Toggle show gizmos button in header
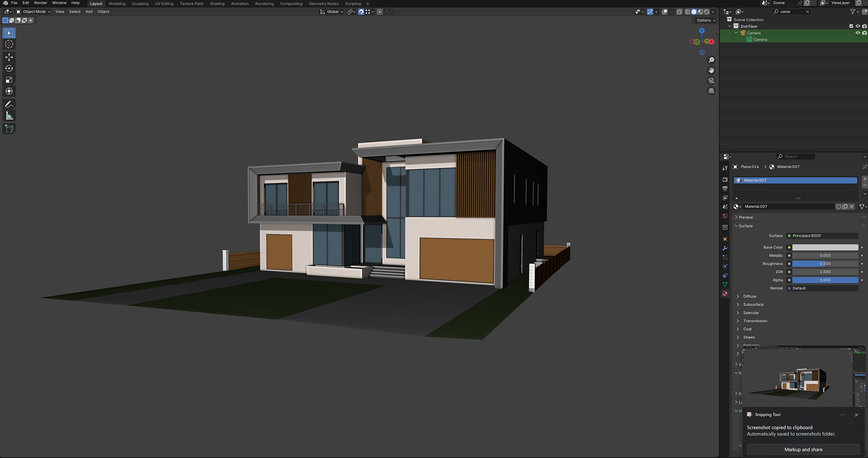 650,12
